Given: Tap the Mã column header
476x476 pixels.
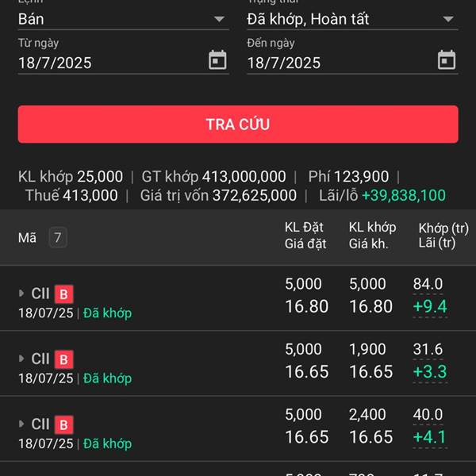Looking at the screenshot, I should click(27, 238).
